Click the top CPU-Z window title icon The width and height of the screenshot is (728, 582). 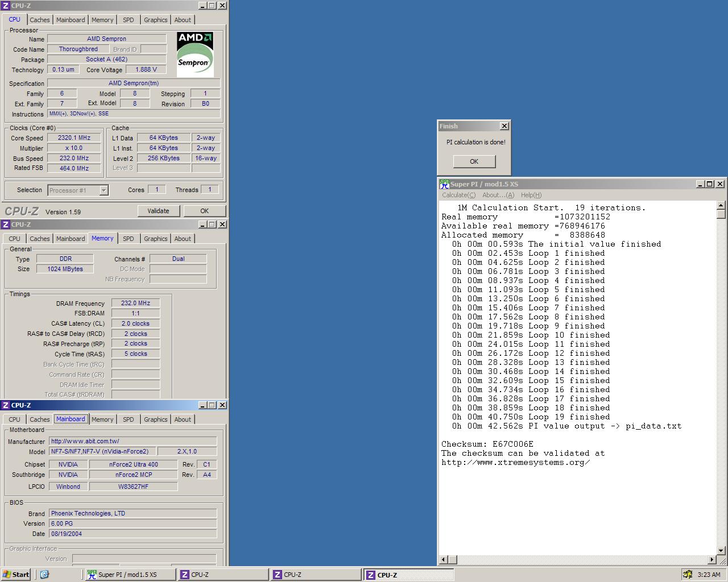[6, 5]
